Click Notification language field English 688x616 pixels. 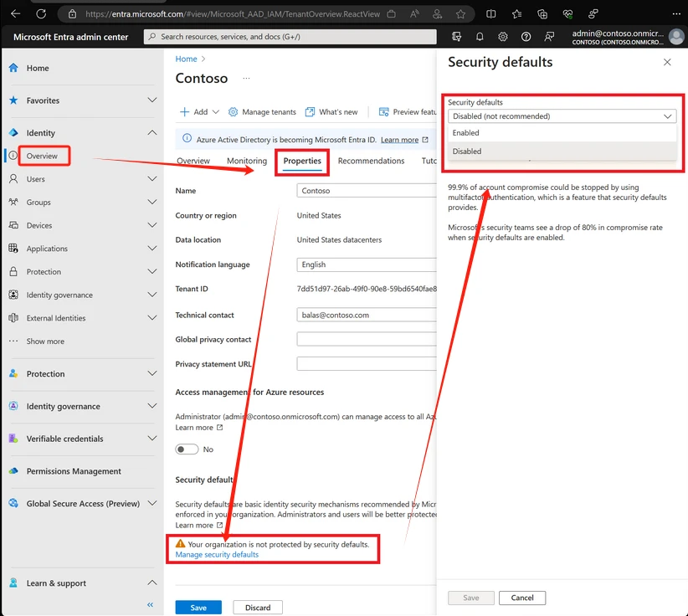pyautogui.click(x=367, y=264)
